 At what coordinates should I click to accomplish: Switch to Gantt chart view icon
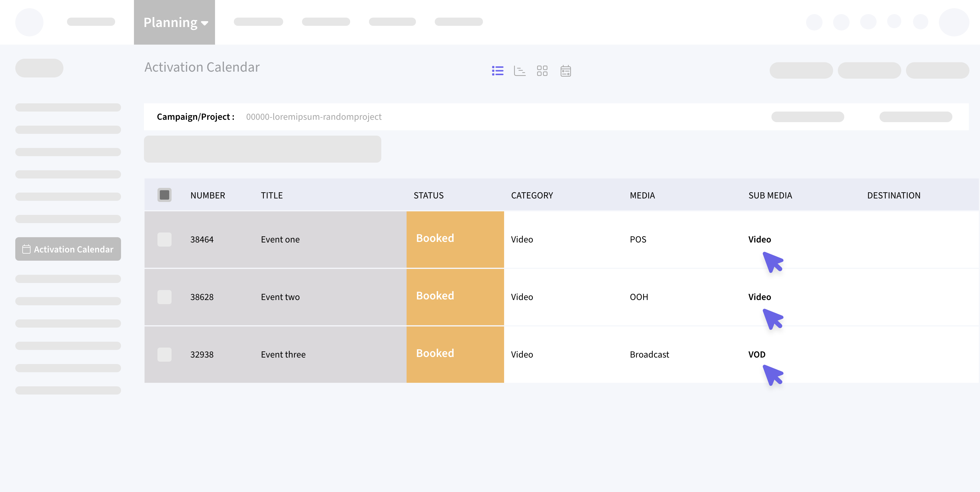(x=520, y=71)
